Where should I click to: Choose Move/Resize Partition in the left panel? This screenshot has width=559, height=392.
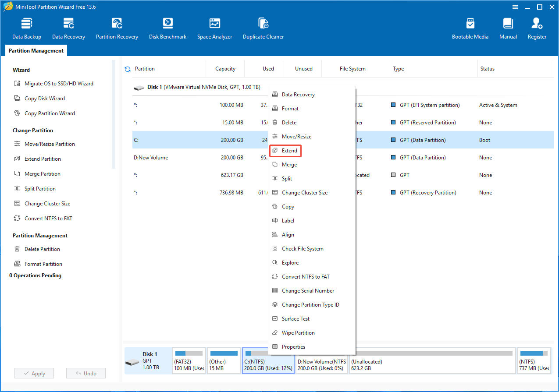44,144
